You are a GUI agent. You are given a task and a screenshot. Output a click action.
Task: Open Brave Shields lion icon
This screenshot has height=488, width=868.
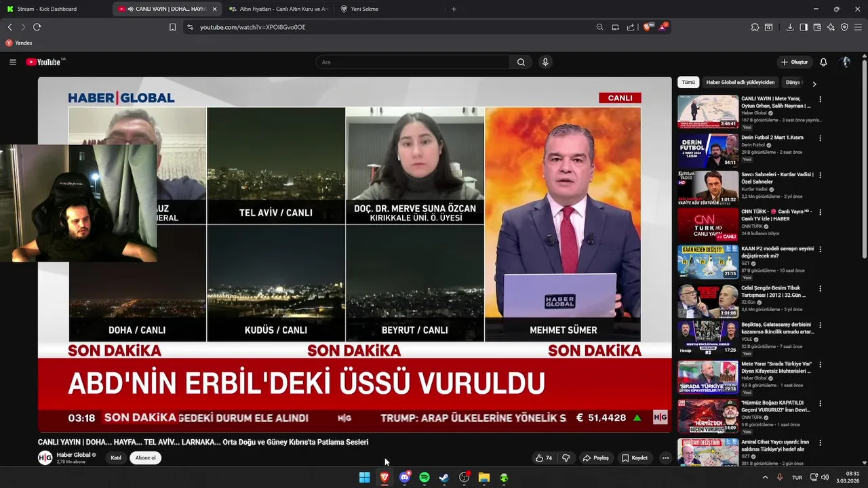(647, 27)
